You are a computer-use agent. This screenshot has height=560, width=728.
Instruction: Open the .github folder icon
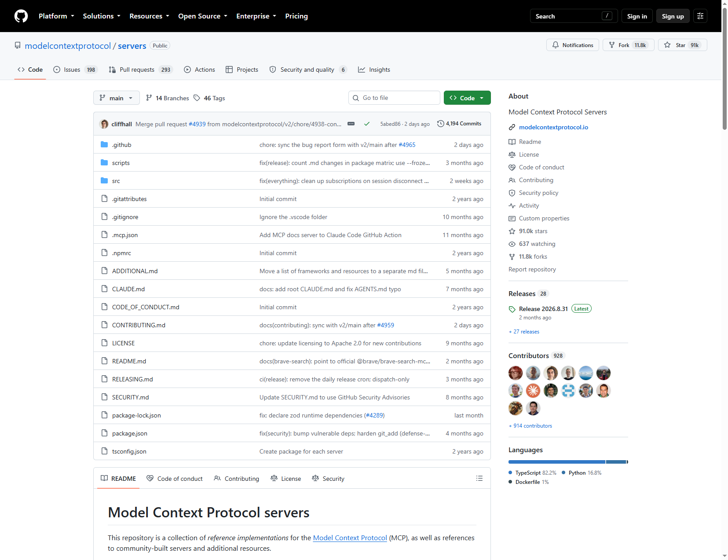(x=104, y=144)
